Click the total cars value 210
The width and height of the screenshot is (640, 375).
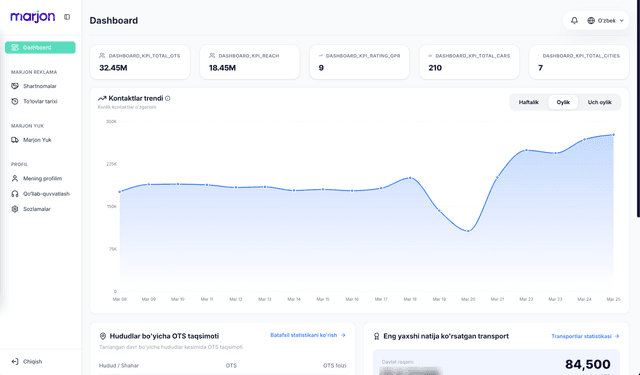pyautogui.click(x=435, y=68)
